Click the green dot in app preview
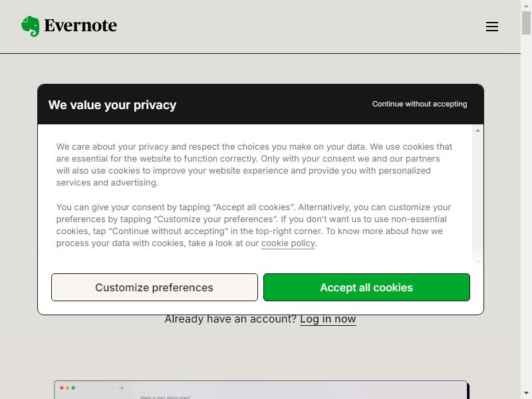Viewport: 532px width, 399px height. point(73,388)
